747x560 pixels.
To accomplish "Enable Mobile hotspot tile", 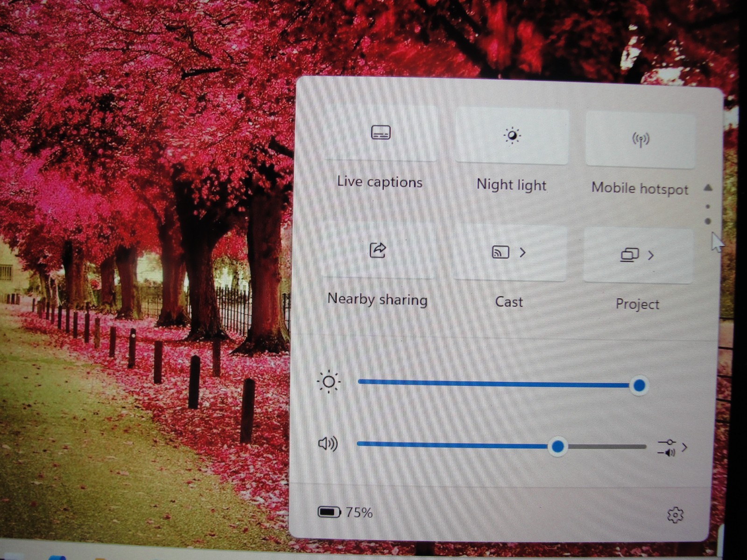I will tap(641, 139).
